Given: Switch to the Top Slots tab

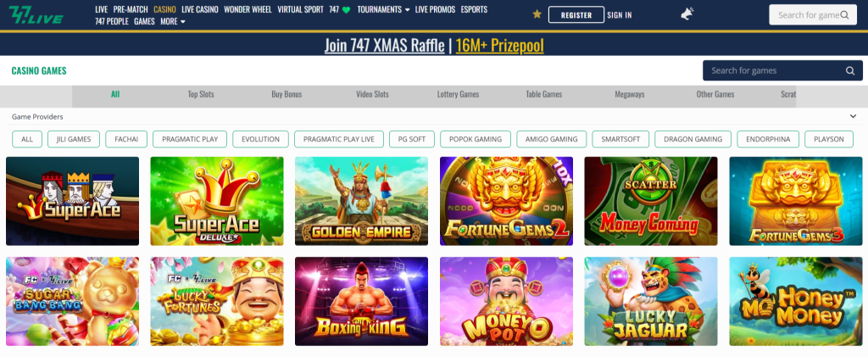Looking at the screenshot, I should click(201, 94).
